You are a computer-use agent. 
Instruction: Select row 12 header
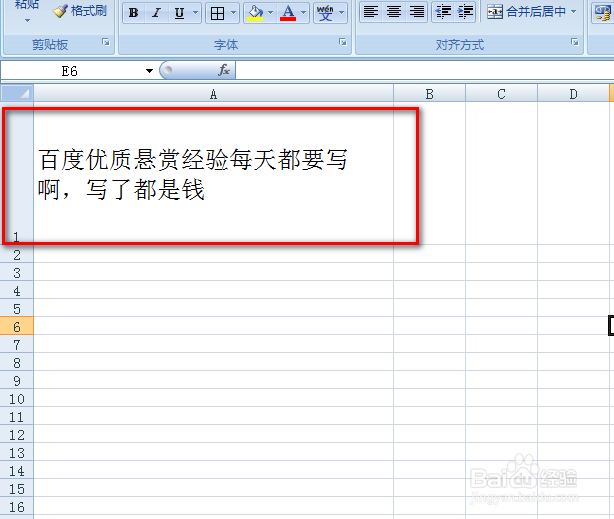pos(16,435)
